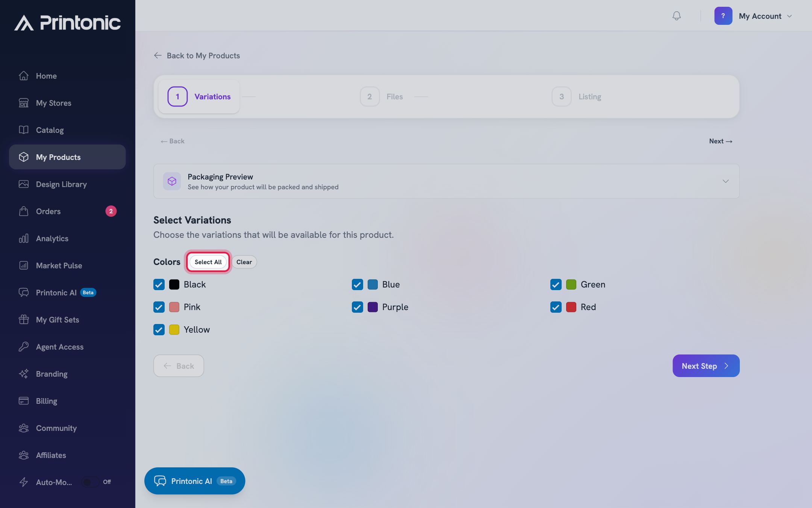Click the Design Library image icon
The width and height of the screenshot is (812, 508).
click(24, 184)
